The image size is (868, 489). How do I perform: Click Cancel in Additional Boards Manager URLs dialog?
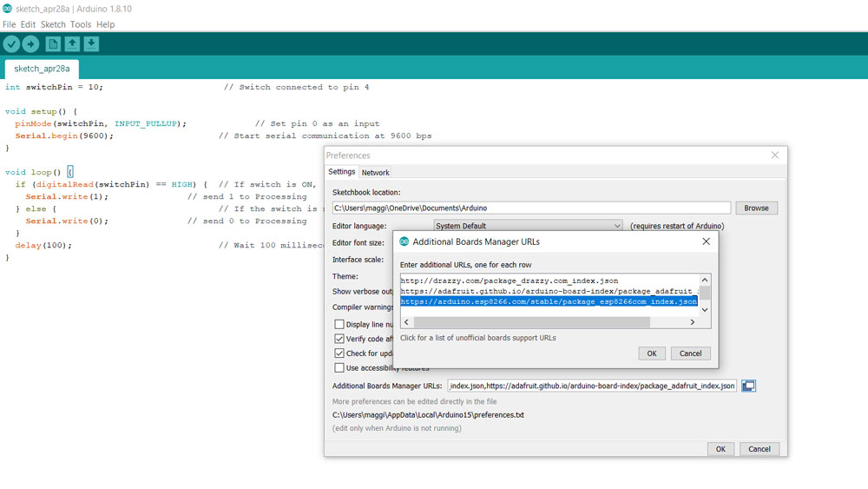(690, 354)
